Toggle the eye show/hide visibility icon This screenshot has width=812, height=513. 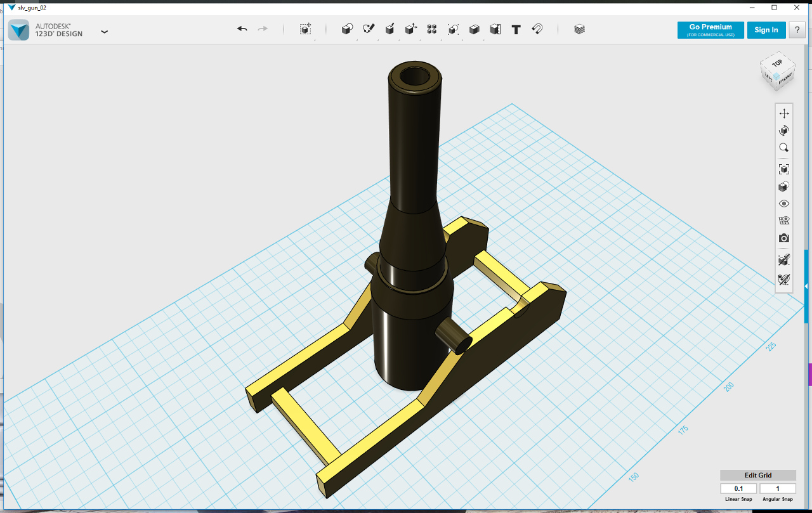point(784,204)
